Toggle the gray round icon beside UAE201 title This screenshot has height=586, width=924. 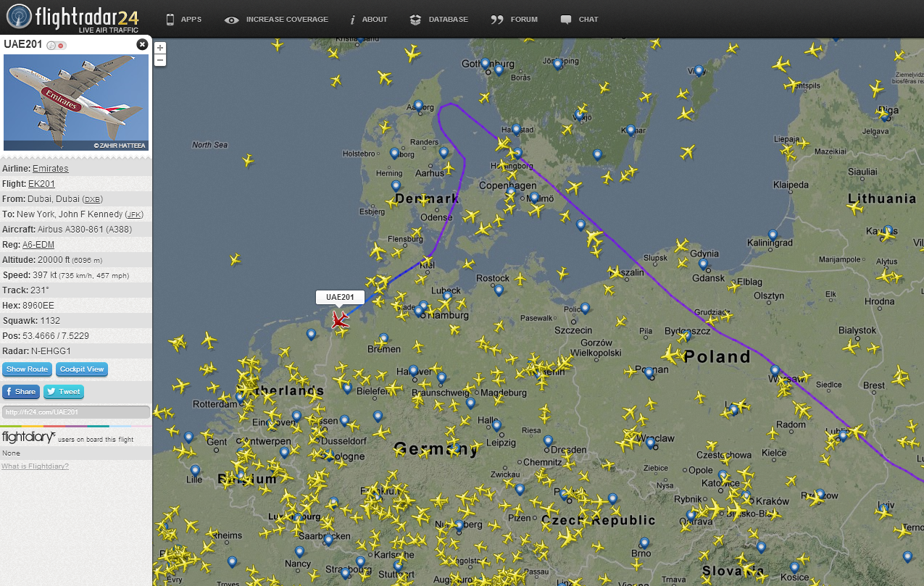click(51, 46)
